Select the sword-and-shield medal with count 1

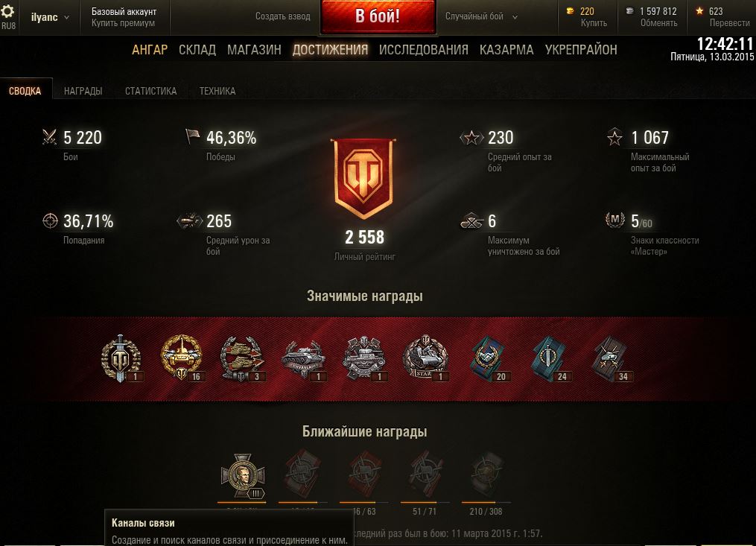click(121, 358)
